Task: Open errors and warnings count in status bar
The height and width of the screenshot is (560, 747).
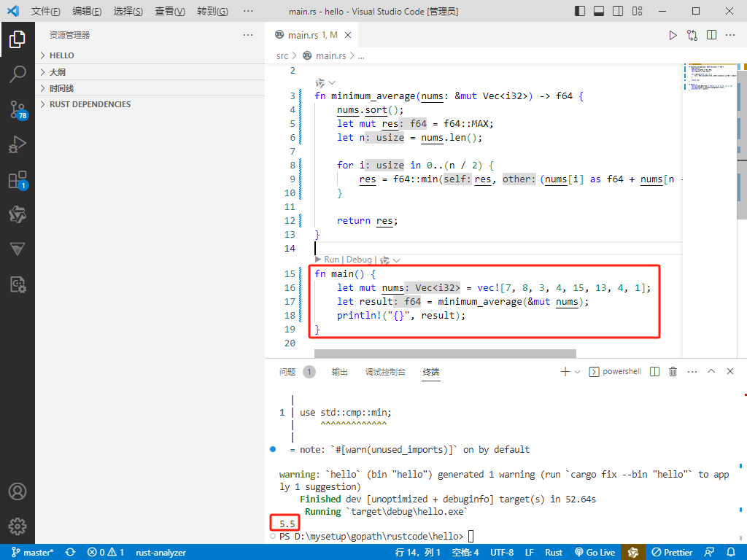Action: [x=106, y=553]
